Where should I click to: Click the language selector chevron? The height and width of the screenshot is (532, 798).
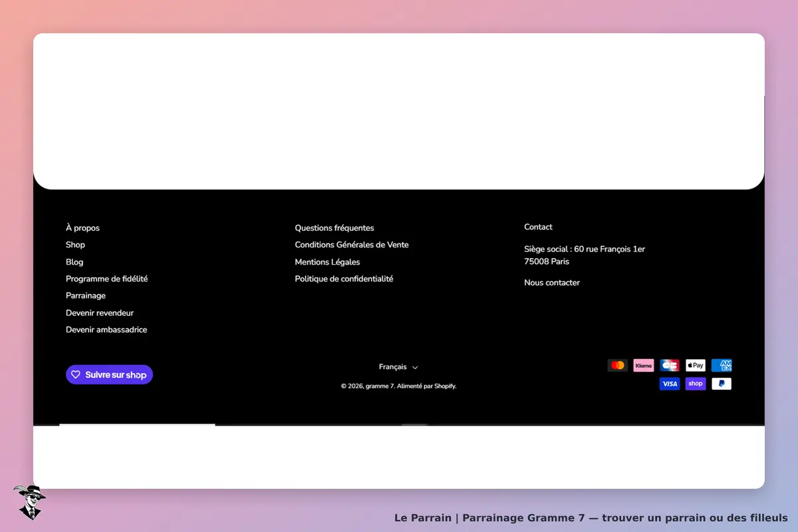415,368
